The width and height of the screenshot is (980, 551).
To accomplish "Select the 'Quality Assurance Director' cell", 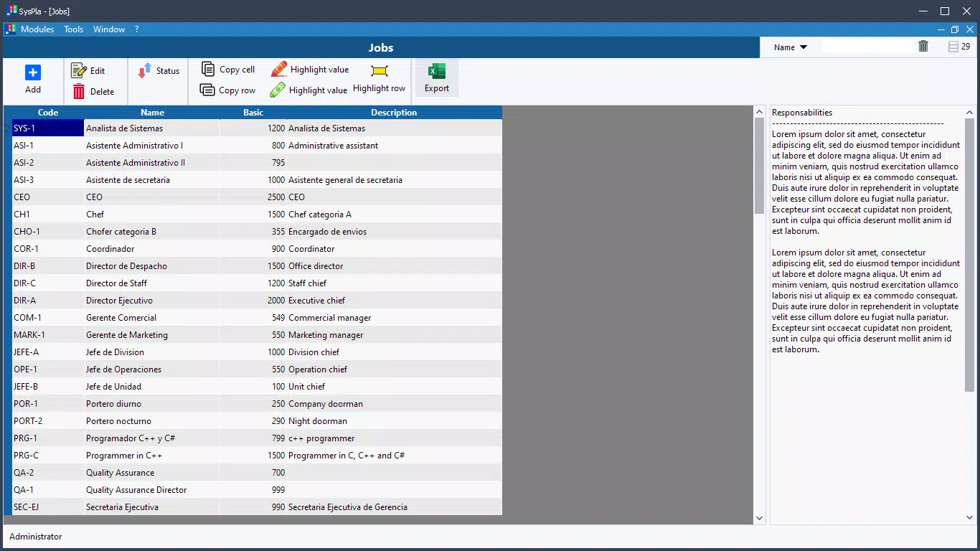I will [x=152, y=490].
